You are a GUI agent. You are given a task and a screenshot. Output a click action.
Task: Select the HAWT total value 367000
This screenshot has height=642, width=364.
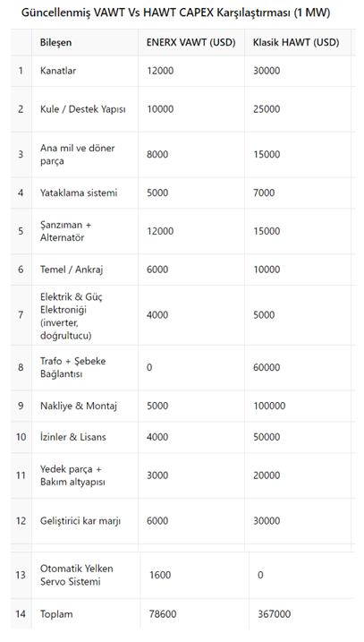[301, 613]
